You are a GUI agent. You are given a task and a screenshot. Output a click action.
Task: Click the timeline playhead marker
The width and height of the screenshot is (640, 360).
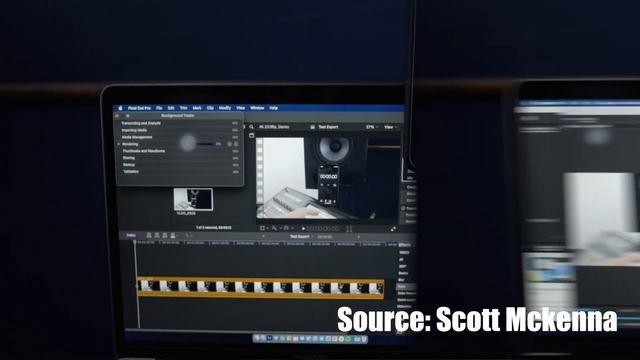coord(135,242)
